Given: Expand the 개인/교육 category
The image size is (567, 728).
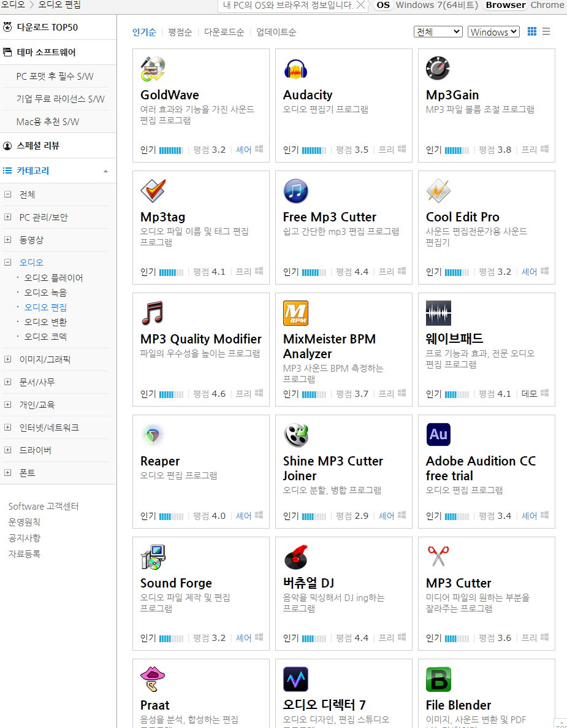Looking at the screenshot, I should pyautogui.click(x=7, y=404).
